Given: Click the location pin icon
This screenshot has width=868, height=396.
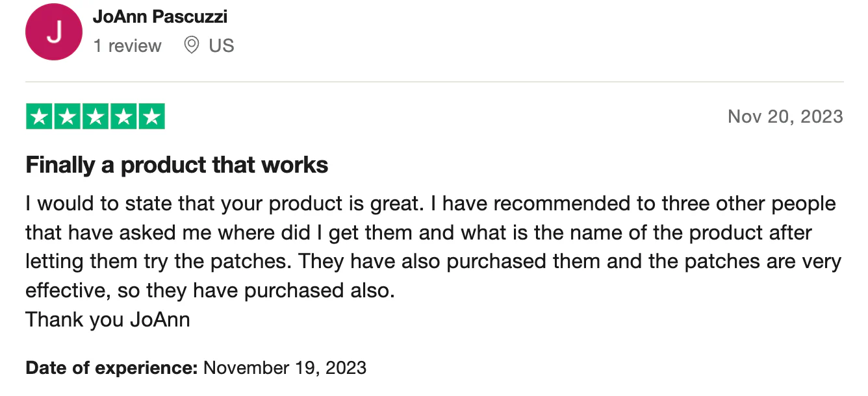Looking at the screenshot, I should coord(191,45).
